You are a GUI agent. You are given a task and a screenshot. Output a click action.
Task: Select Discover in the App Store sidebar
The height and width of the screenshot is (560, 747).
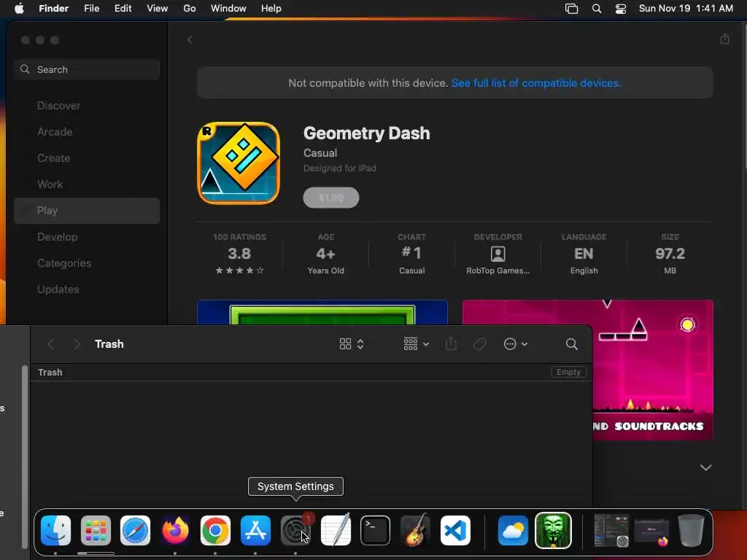click(x=88, y=106)
